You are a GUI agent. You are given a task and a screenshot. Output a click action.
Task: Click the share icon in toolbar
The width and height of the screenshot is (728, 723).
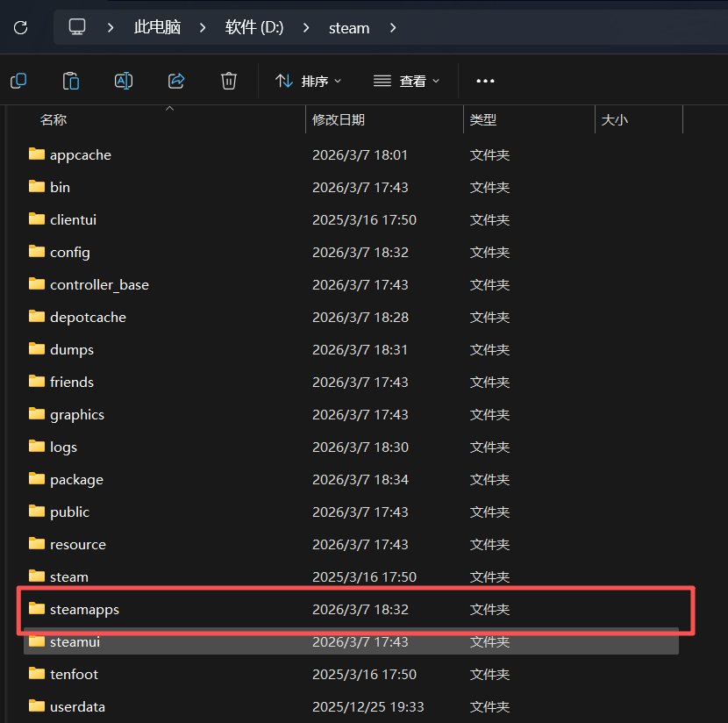tap(176, 81)
